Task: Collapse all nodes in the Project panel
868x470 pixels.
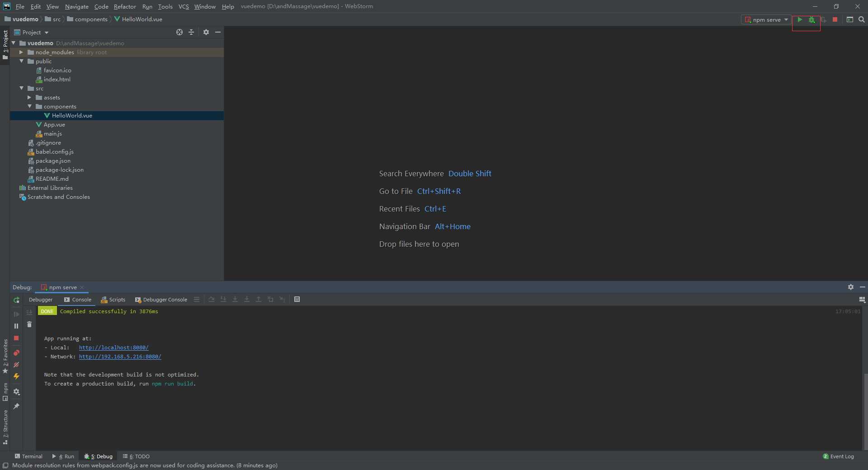Action: 191,32
